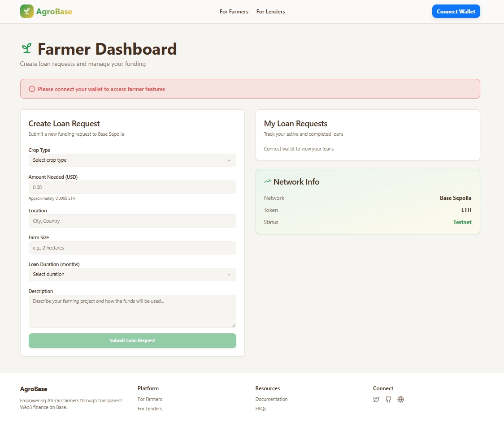Open the Crop Type dropdown
The width and height of the screenshot is (504, 422).
pos(132,160)
